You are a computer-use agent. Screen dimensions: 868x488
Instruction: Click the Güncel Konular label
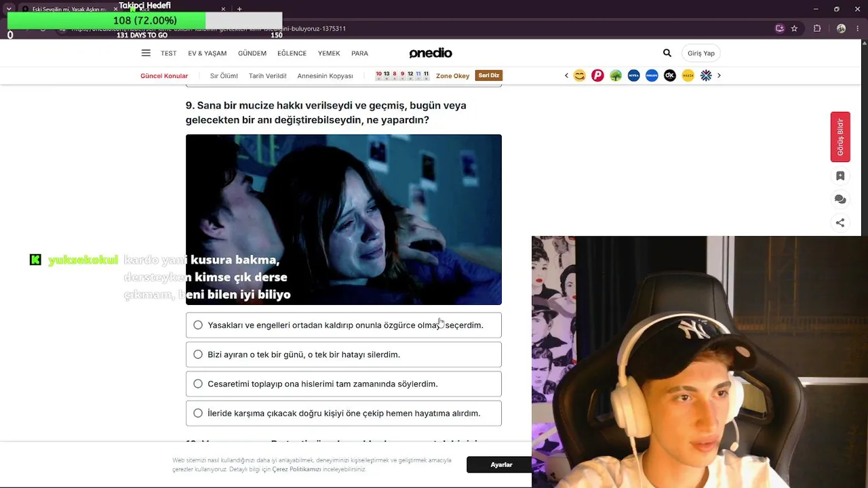164,76
